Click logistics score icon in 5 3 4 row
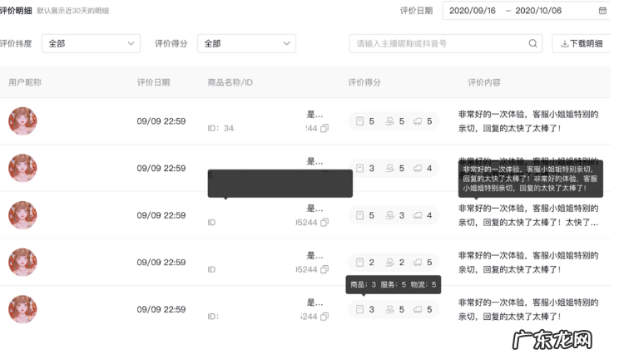This screenshot has width=624, height=364. tap(418, 215)
